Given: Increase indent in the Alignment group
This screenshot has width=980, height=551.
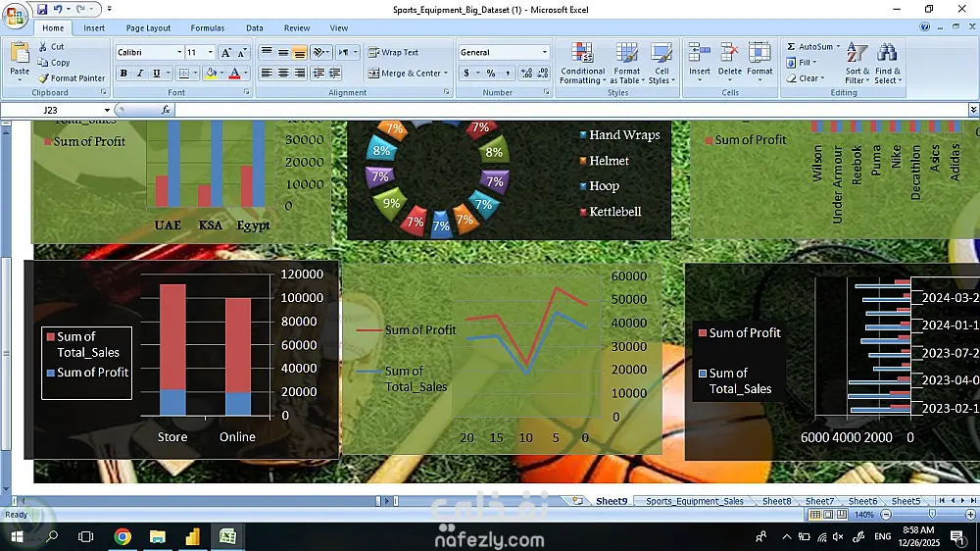Looking at the screenshot, I should click(x=335, y=74).
